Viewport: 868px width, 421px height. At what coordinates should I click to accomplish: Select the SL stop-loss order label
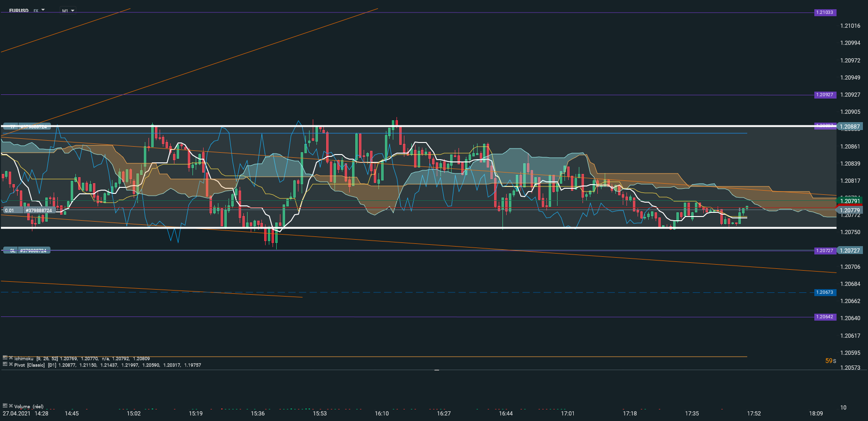point(12,251)
